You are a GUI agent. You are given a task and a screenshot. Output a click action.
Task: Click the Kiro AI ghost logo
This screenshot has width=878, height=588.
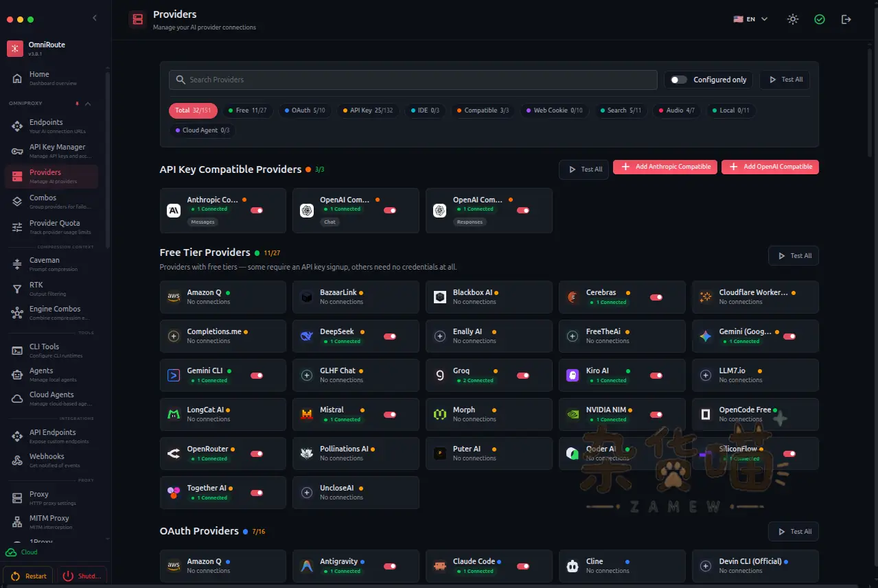pyautogui.click(x=573, y=375)
